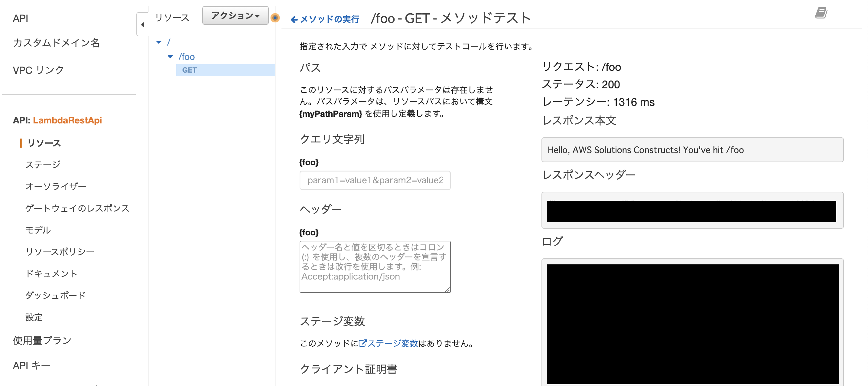
Task: Open ダッシュボード in the sidebar
Action: (x=56, y=295)
